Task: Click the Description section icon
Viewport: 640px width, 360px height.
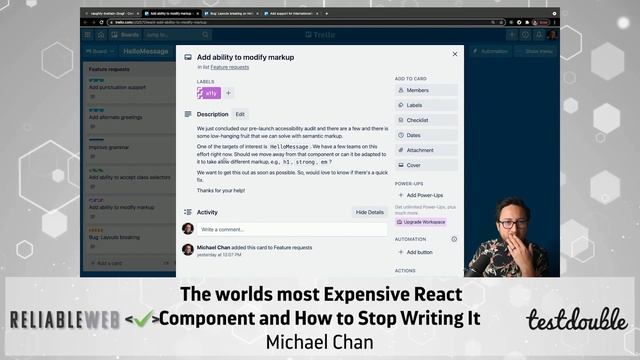Action: [x=188, y=114]
